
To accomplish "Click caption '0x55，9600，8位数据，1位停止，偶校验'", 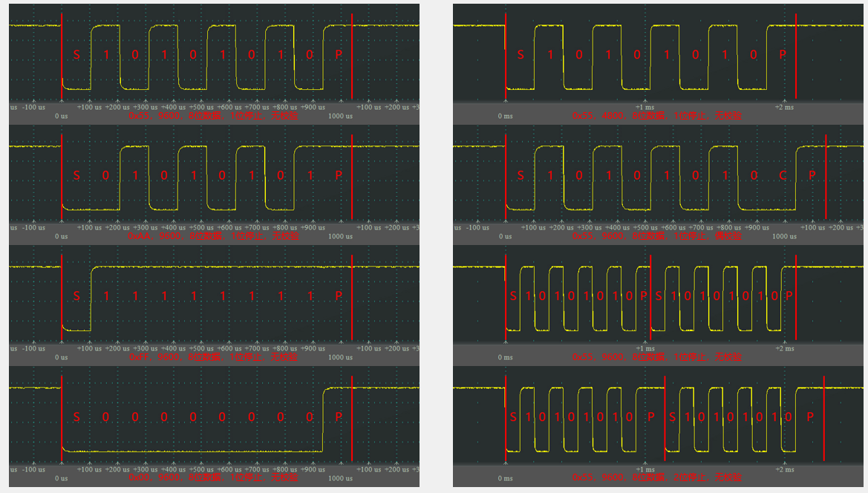I will (x=657, y=235).
